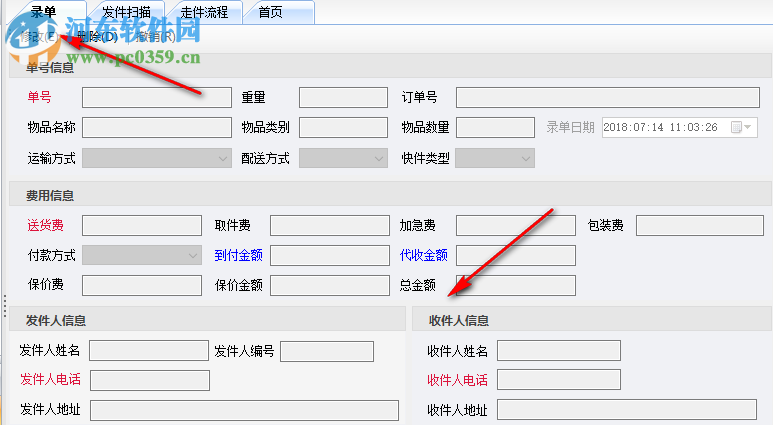
Task: Click the 代收金额 input field
Action: point(516,255)
